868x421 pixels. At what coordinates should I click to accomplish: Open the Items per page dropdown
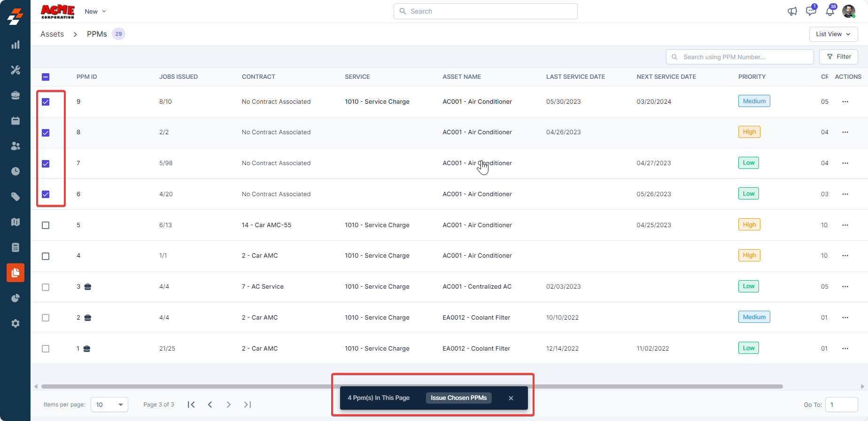tap(109, 405)
